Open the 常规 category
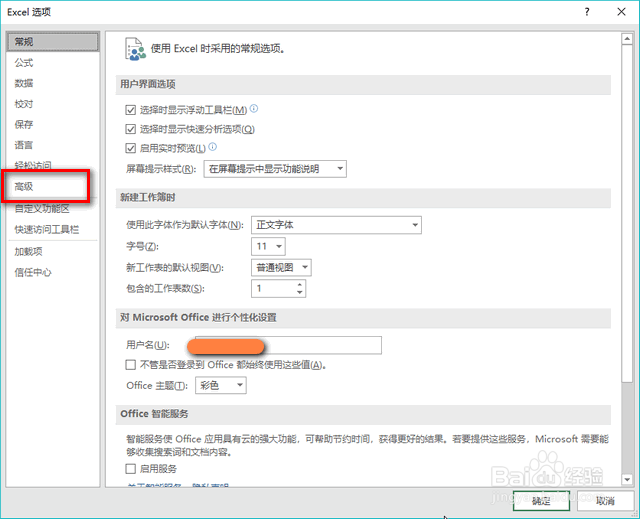 click(53, 42)
